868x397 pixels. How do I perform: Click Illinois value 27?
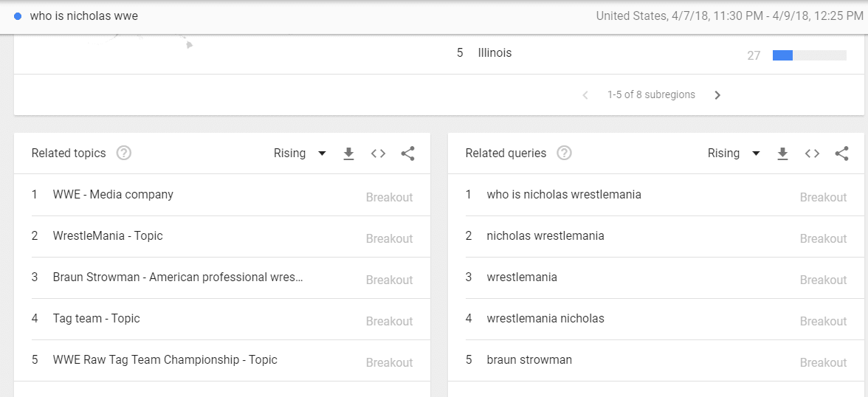point(754,55)
